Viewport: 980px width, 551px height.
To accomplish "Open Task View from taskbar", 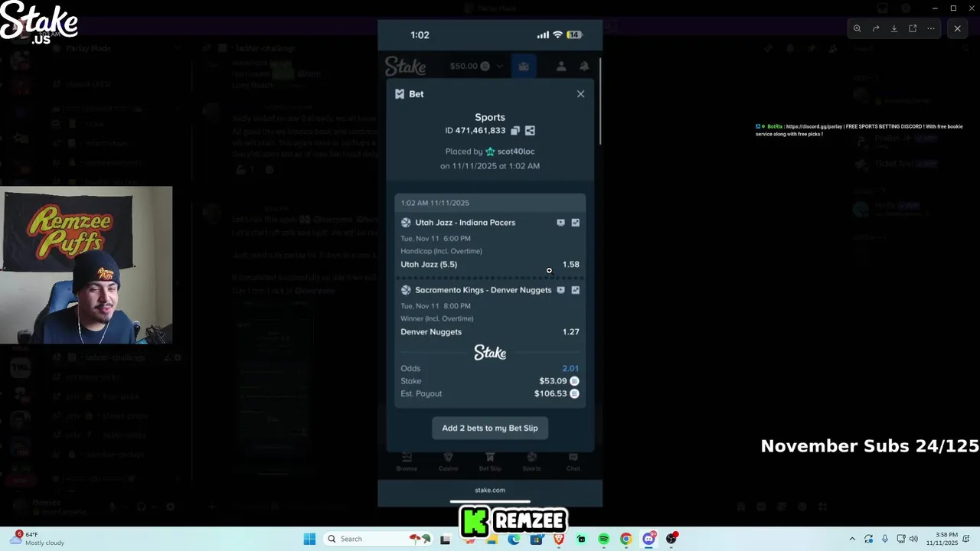I will pyautogui.click(x=446, y=539).
